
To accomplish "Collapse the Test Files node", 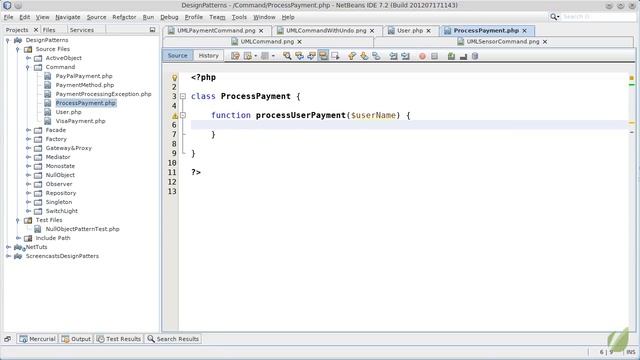I will tap(18, 220).
